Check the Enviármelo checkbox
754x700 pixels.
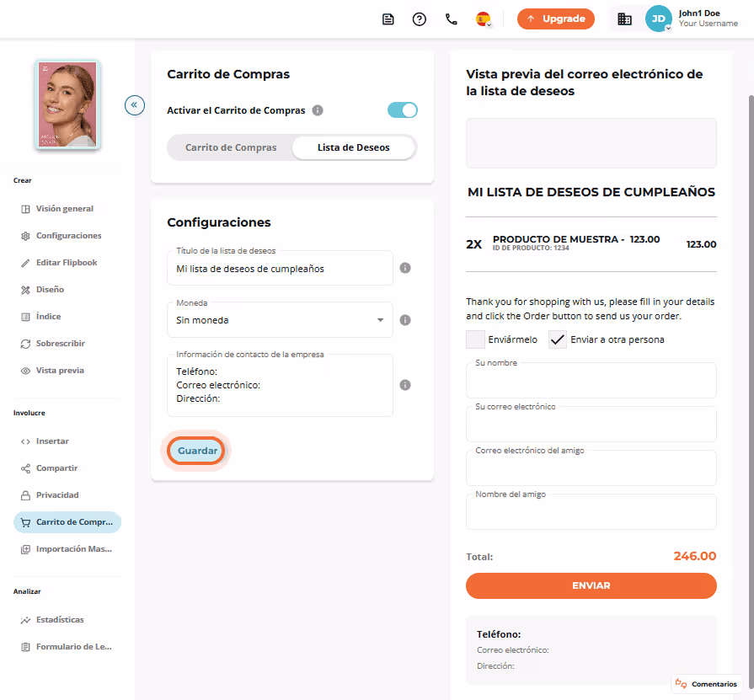click(475, 339)
